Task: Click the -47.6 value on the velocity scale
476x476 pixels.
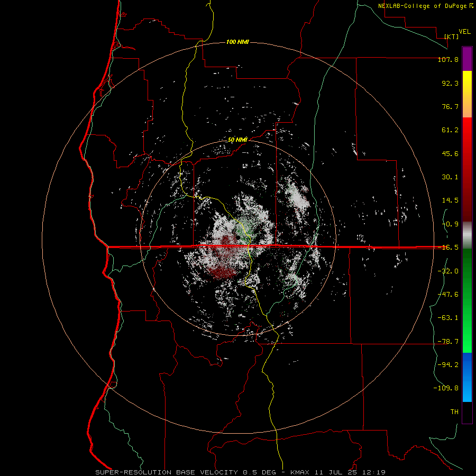Action: tap(448, 295)
